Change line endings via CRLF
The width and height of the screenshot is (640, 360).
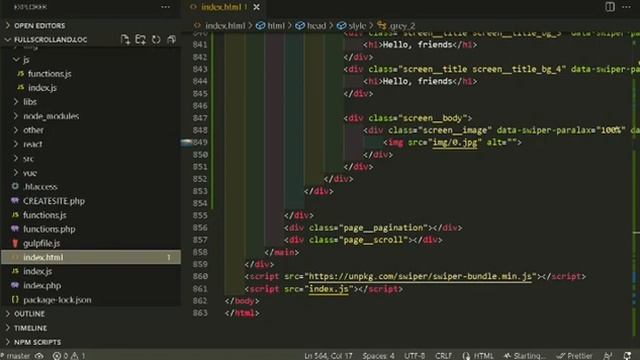[443, 356]
